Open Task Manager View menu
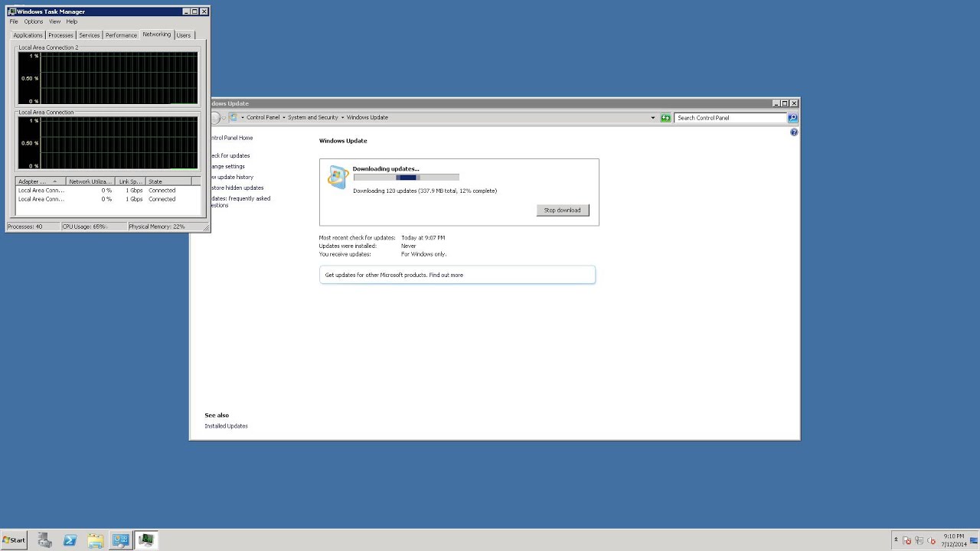Viewport: 980px width, 551px height. tap(54, 21)
